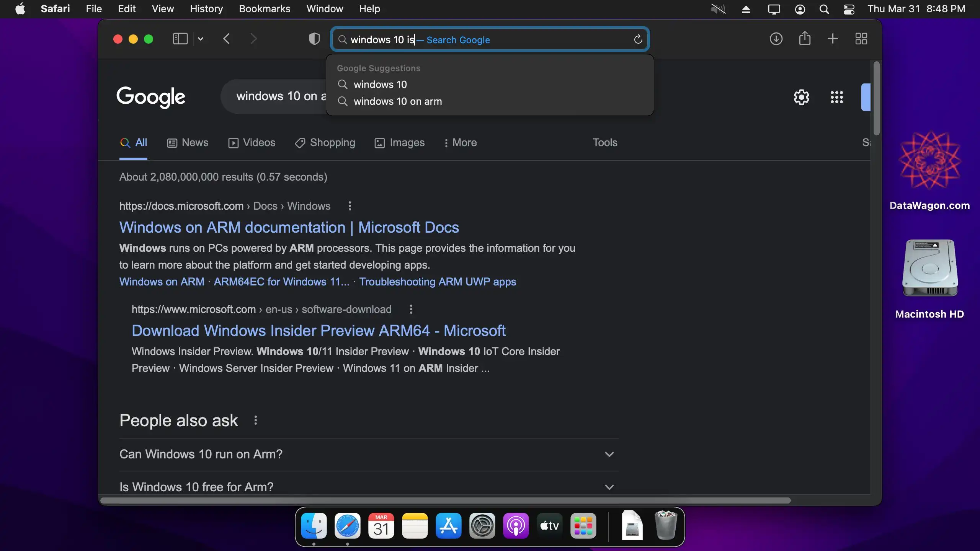Image resolution: width=980 pixels, height=551 pixels.
Task: Open Download Windows Insider Preview ARM64 link
Action: coord(318,331)
